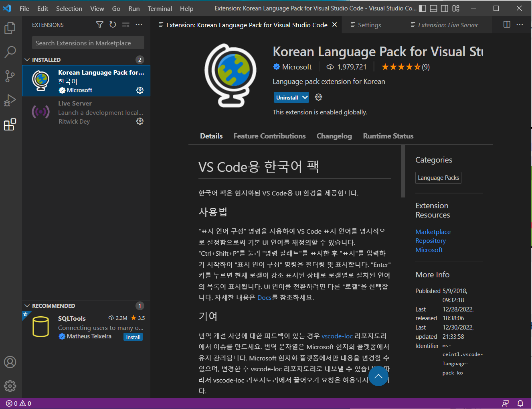This screenshot has width=532, height=409.
Task: Open the Run menu
Action: coord(134,8)
